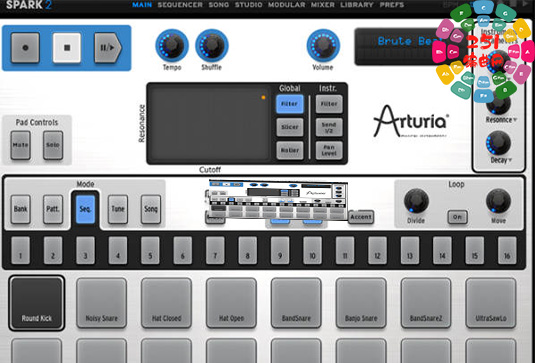Activate step button 14
Screen dimensions: 535x363
442,251
